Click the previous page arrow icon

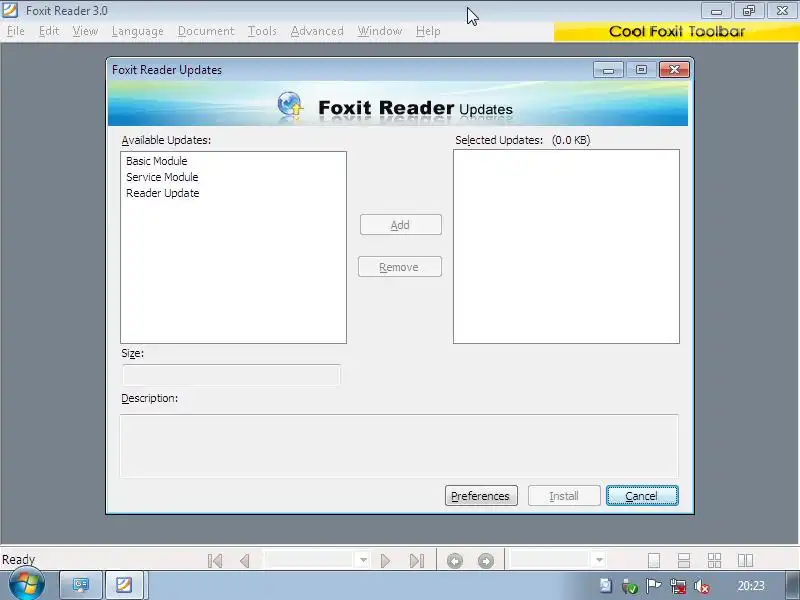[x=245, y=561]
